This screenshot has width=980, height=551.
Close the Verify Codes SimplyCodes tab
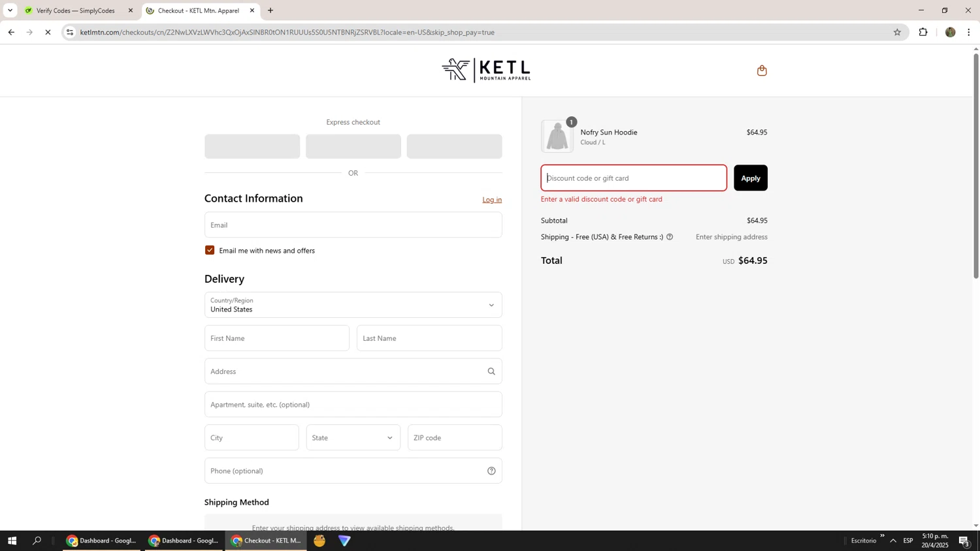130,10
